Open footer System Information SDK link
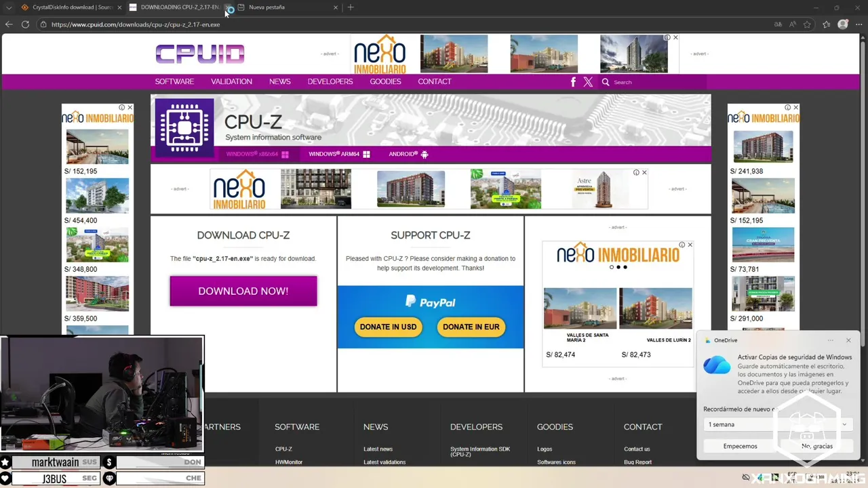This screenshot has width=868, height=488. (x=480, y=451)
